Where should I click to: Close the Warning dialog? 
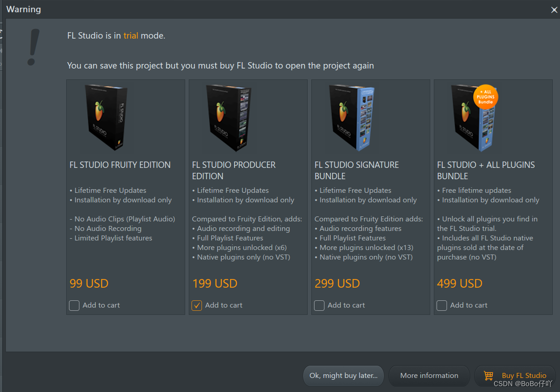[554, 10]
